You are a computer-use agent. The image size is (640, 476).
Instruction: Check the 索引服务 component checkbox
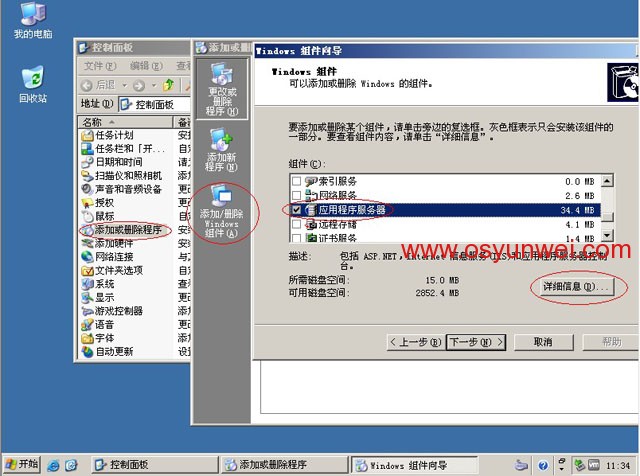(297, 181)
